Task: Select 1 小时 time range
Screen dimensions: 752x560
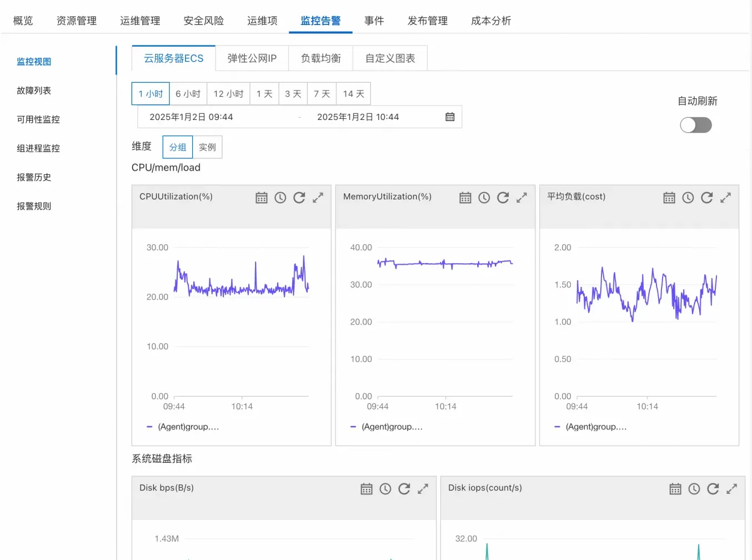Action: [151, 94]
